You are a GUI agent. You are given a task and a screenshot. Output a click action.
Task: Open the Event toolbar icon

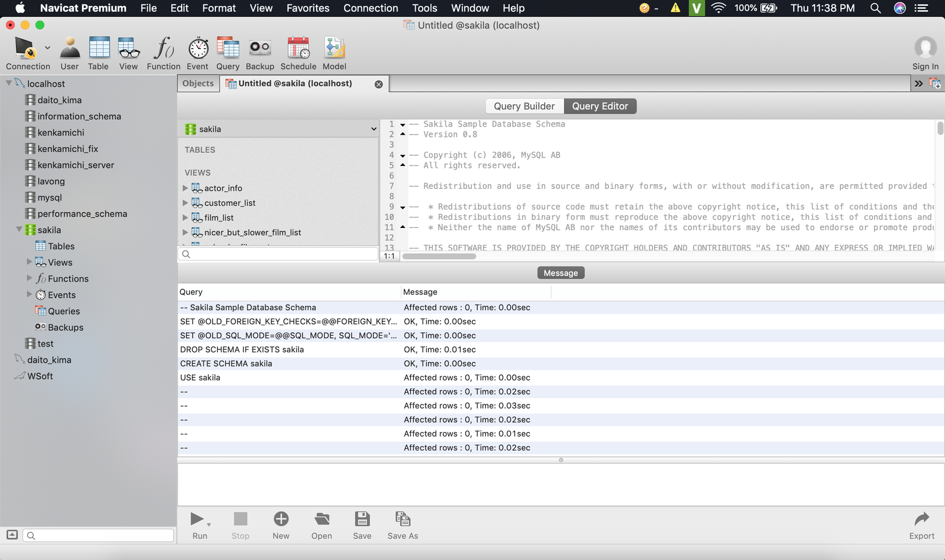coord(198,54)
